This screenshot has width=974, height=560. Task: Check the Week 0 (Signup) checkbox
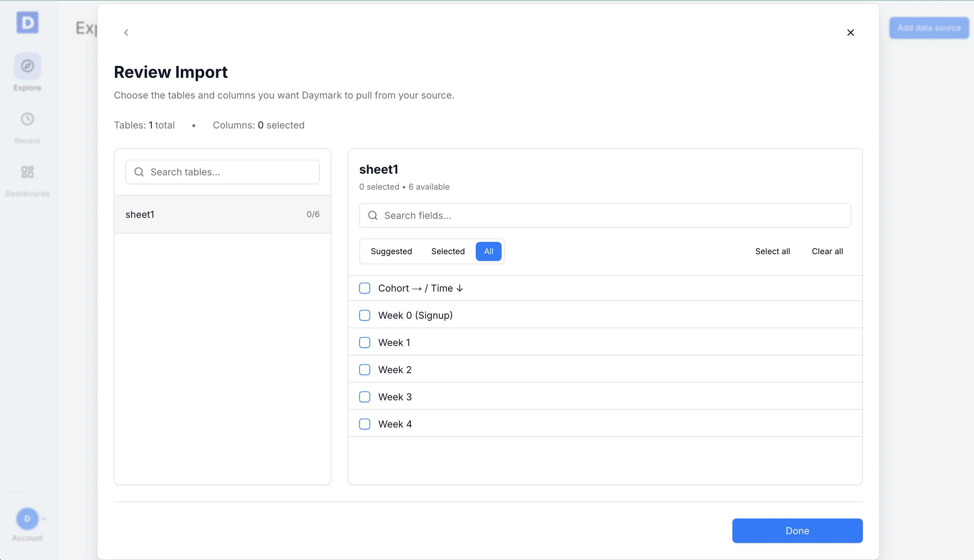pos(364,315)
